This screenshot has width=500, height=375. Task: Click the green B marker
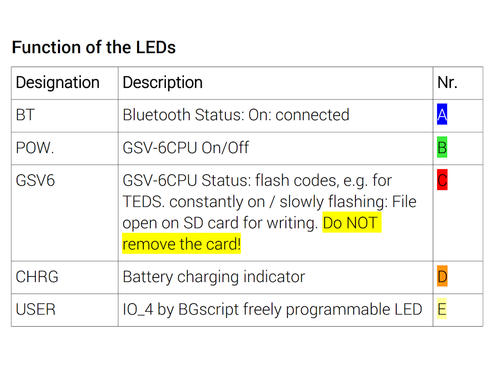click(x=442, y=147)
